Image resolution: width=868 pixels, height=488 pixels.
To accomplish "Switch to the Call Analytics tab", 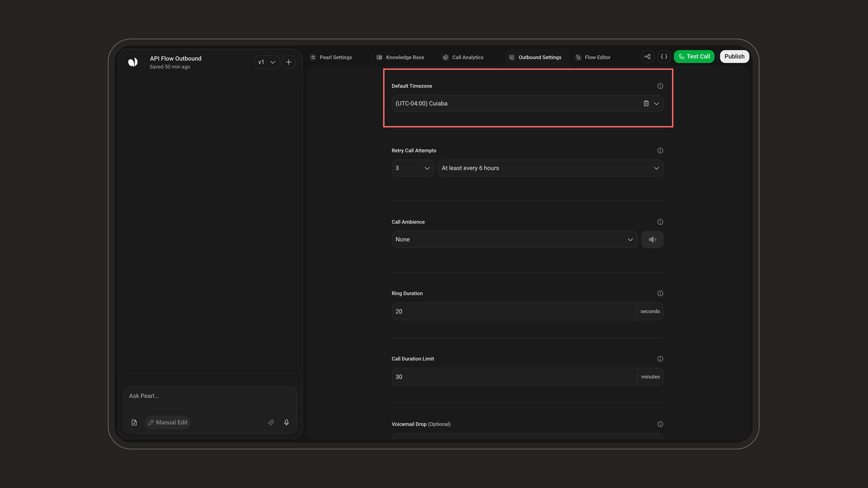I will pyautogui.click(x=463, y=57).
